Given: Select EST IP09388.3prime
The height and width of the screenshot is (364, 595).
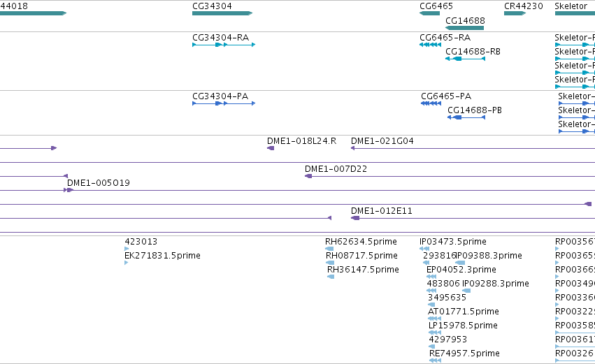Looking at the screenshot, I should coord(460,263).
